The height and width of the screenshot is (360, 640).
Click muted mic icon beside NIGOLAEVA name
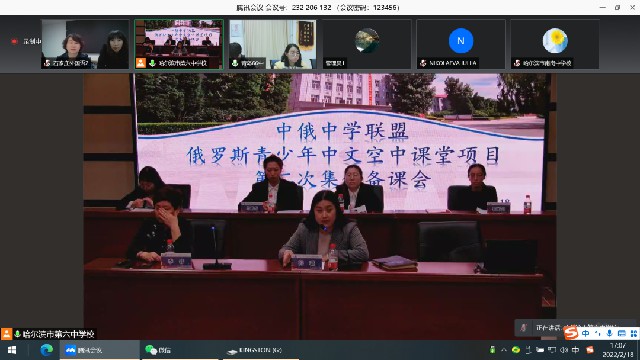click(423, 63)
